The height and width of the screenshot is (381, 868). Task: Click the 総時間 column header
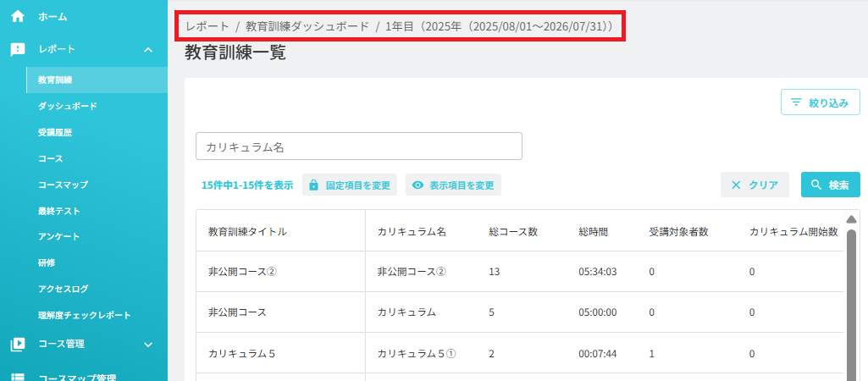coord(593,232)
